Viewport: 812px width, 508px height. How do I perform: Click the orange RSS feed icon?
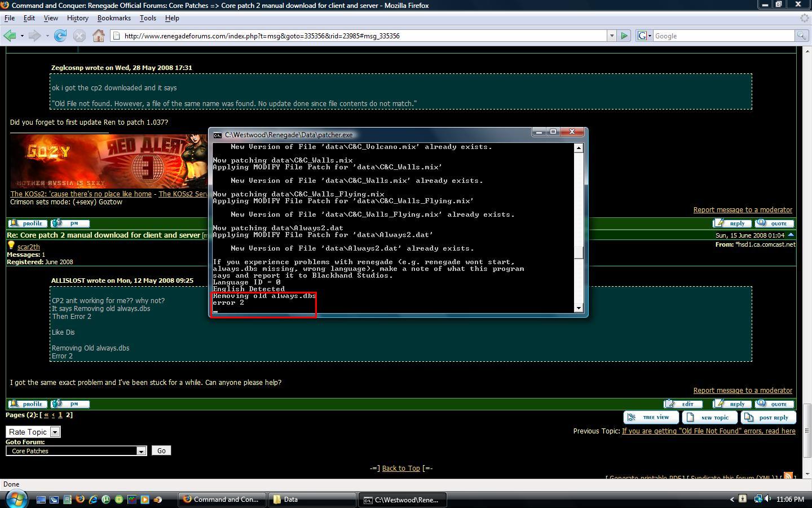click(788, 476)
